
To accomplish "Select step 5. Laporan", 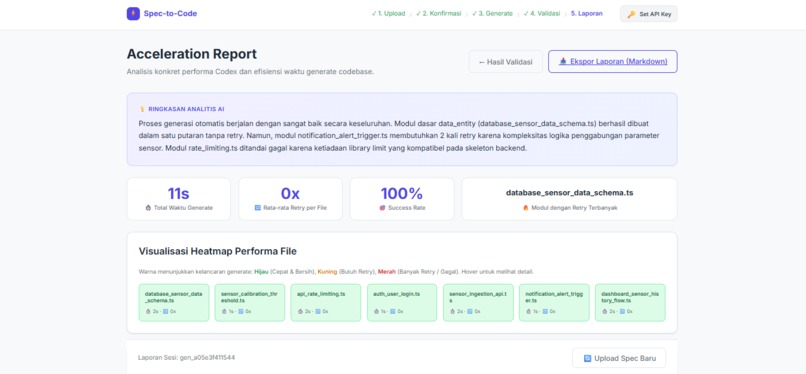I will click(587, 14).
